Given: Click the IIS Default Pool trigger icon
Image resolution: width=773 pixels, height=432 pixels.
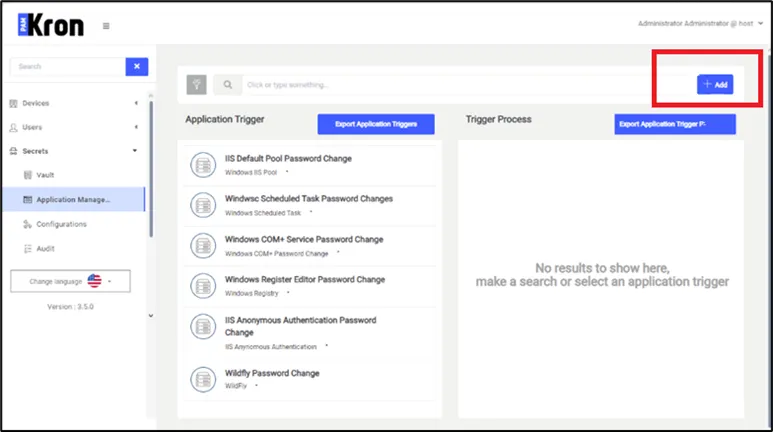Looking at the screenshot, I should [203, 165].
